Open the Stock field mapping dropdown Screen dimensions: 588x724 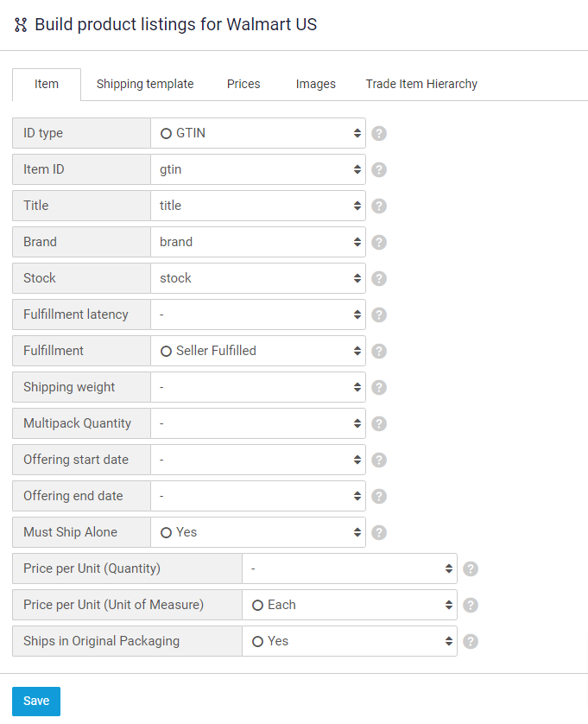(x=258, y=278)
